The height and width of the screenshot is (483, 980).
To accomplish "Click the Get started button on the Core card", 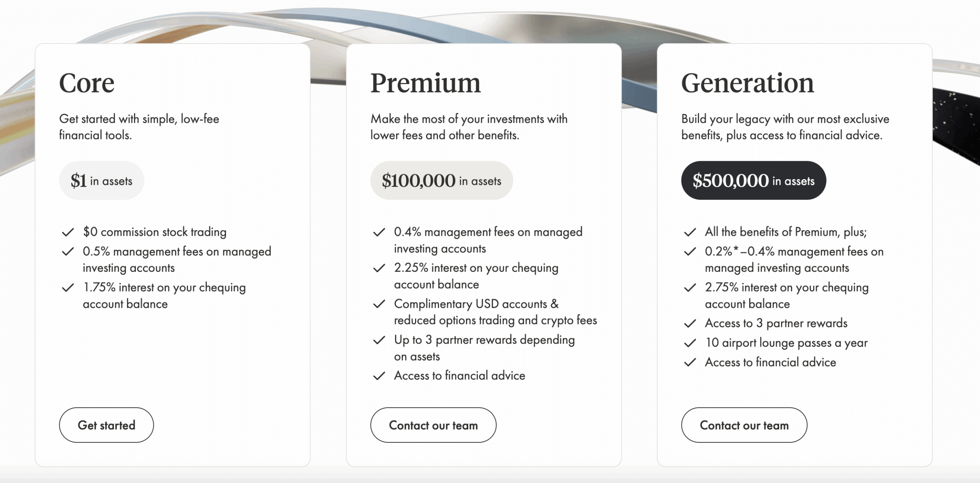I will point(106,425).
